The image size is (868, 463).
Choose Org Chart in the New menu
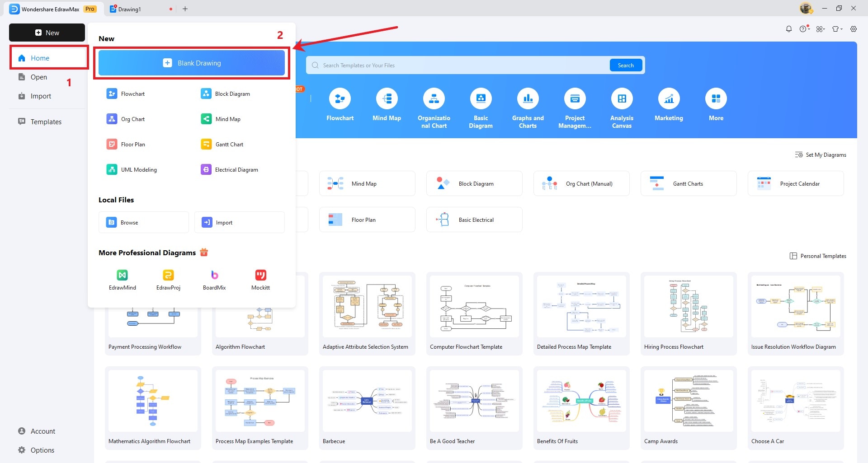[x=126, y=119]
